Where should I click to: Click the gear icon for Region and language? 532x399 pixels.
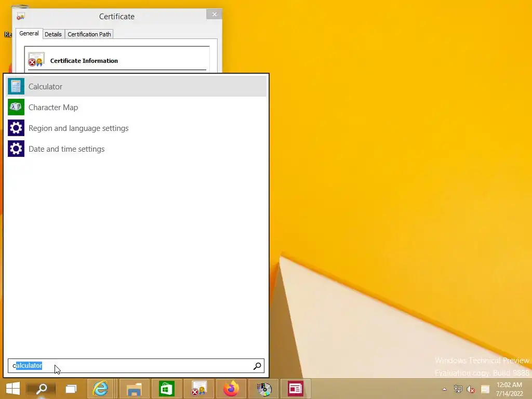tap(16, 128)
